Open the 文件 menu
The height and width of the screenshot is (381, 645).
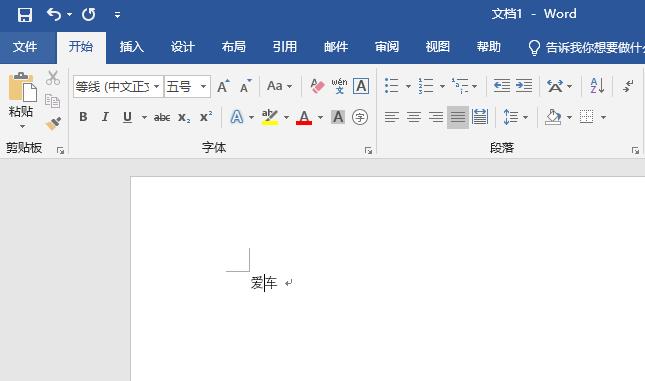pos(25,47)
